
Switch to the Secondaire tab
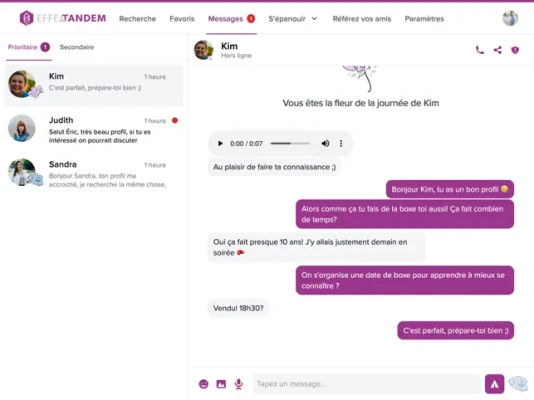pos(77,47)
